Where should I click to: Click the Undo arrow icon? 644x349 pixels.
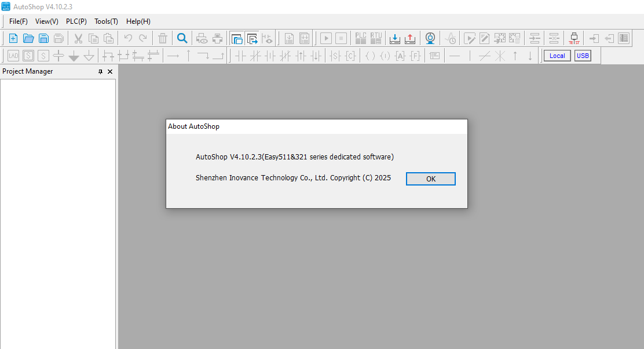128,39
